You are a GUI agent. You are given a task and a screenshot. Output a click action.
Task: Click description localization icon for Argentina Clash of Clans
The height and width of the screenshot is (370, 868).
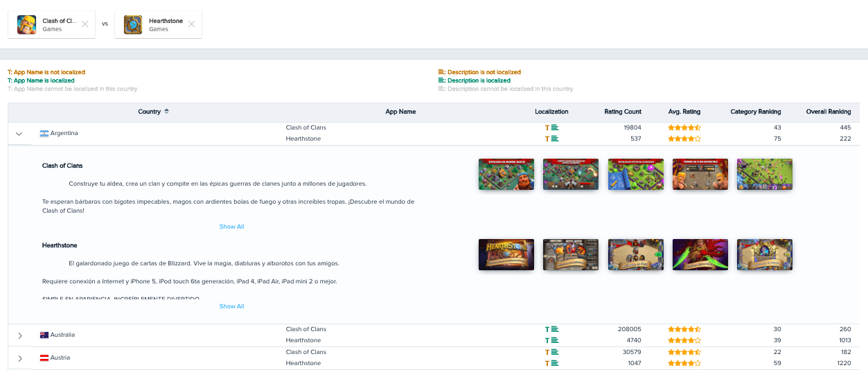(x=555, y=127)
